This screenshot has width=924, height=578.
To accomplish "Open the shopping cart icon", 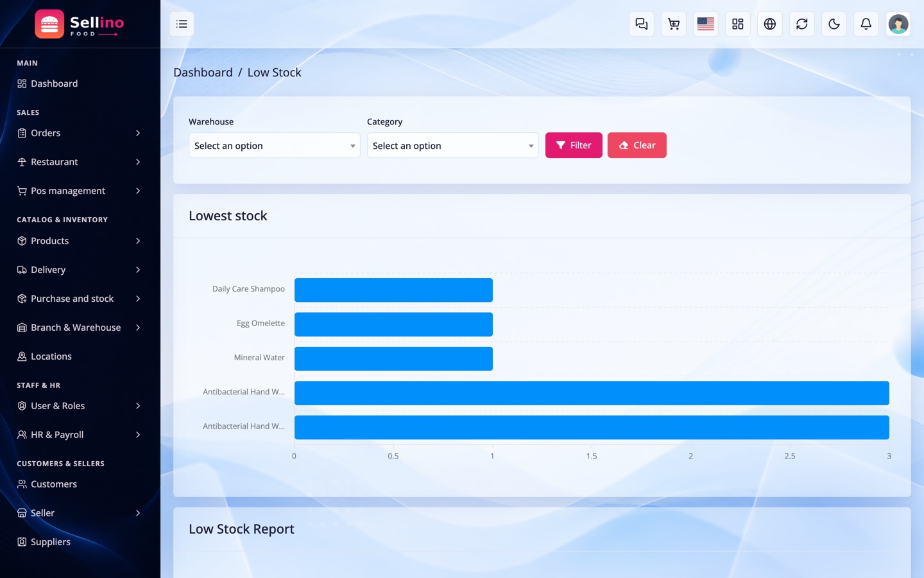I will (x=674, y=24).
